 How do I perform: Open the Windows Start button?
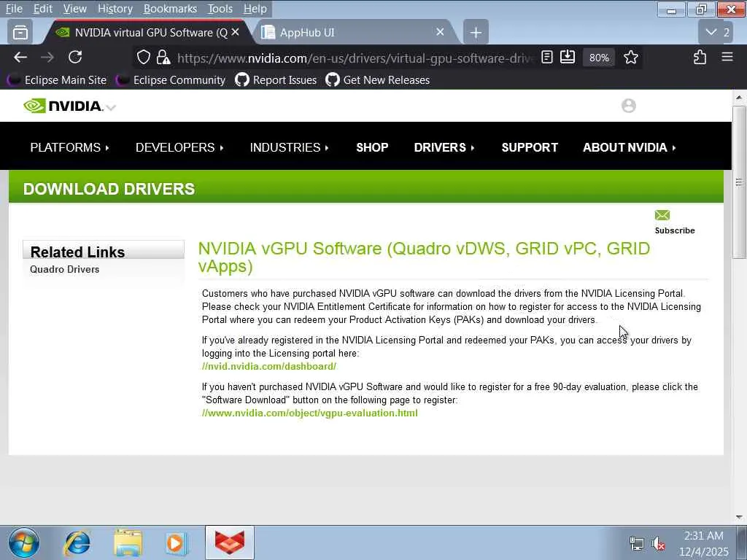click(x=23, y=542)
